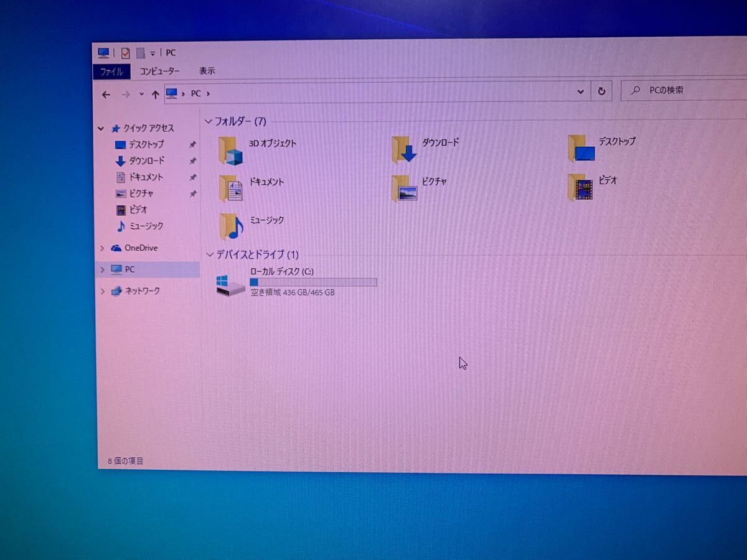Select デスクトップ in the Quick Access sidebar
Viewport: 747px width, 560px height.
139,144
